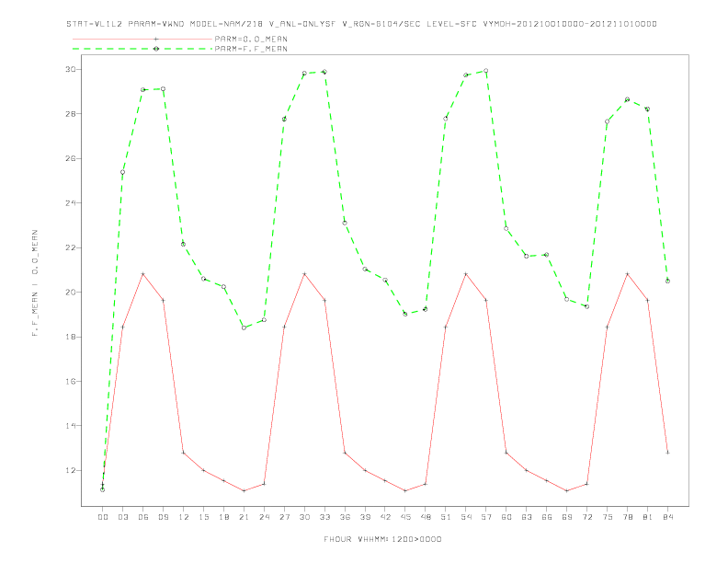The width and height of the screenshot is (728, 563).
Task: Click the x-axis tick label 15
Action: point(203,517)
